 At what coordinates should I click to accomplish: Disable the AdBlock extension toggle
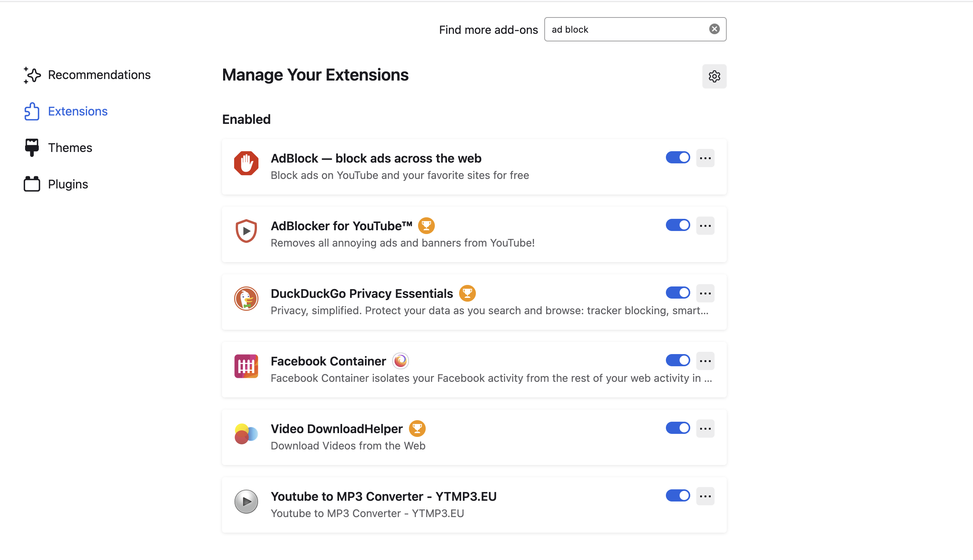point(678,158)
